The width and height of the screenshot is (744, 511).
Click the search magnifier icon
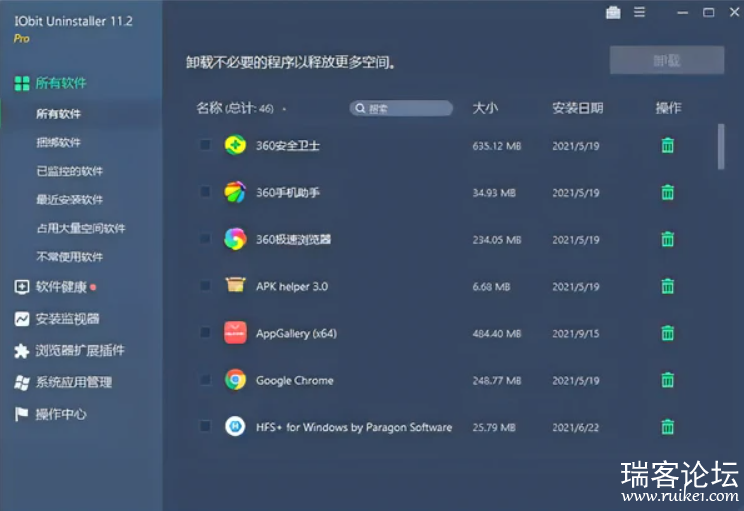coord(360,109)
